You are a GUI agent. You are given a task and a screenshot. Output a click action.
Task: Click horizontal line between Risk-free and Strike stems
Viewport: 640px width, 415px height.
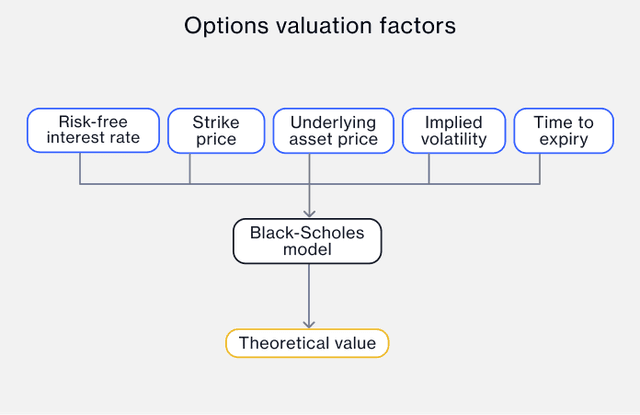135,184
